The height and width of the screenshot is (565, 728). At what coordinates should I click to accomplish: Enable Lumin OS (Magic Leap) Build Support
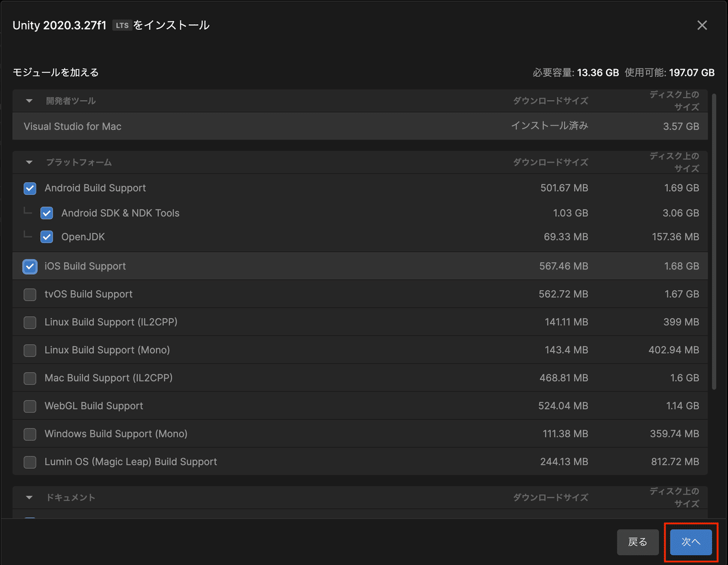[x=30, y=462]
